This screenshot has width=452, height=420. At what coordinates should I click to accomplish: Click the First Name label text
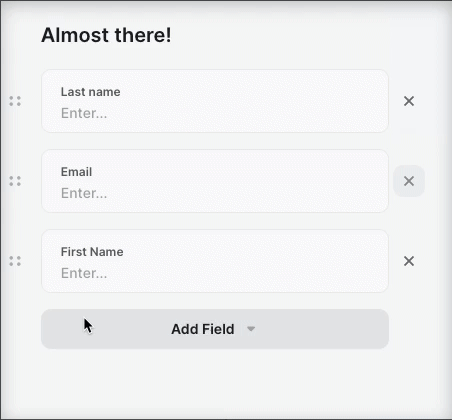pyautogui.click(x=92, y=252)
